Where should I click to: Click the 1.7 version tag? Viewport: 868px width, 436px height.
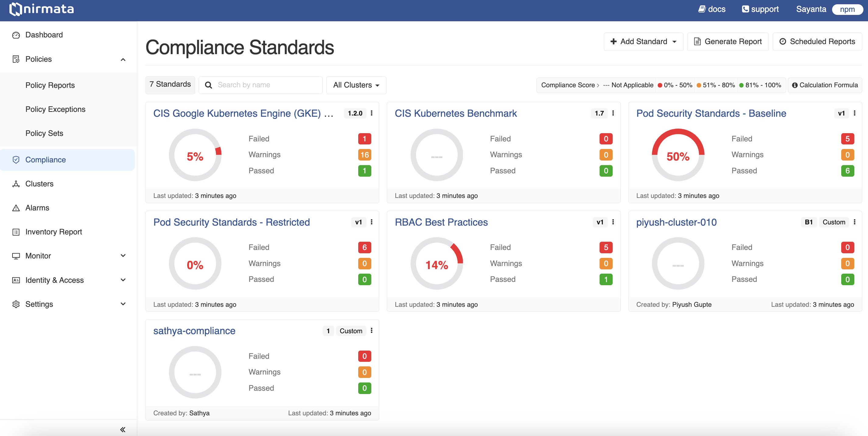599,113
